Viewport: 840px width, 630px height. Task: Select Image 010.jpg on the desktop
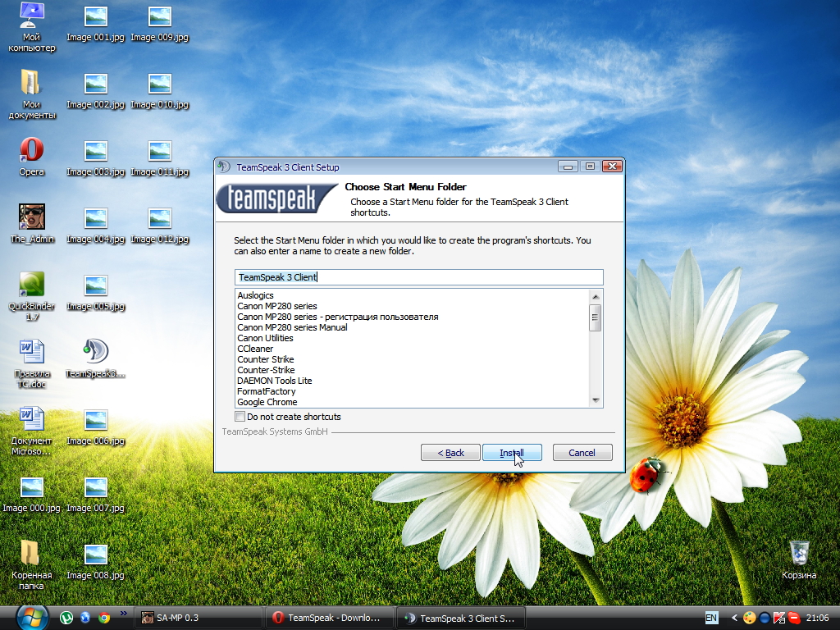pyautogui.click(x=160, y=90)
